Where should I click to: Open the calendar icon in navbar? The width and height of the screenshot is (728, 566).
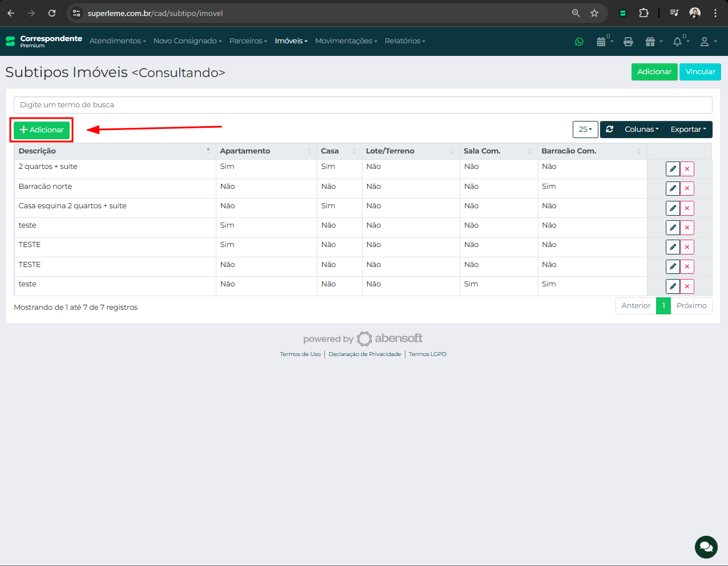tap(601, 42)
